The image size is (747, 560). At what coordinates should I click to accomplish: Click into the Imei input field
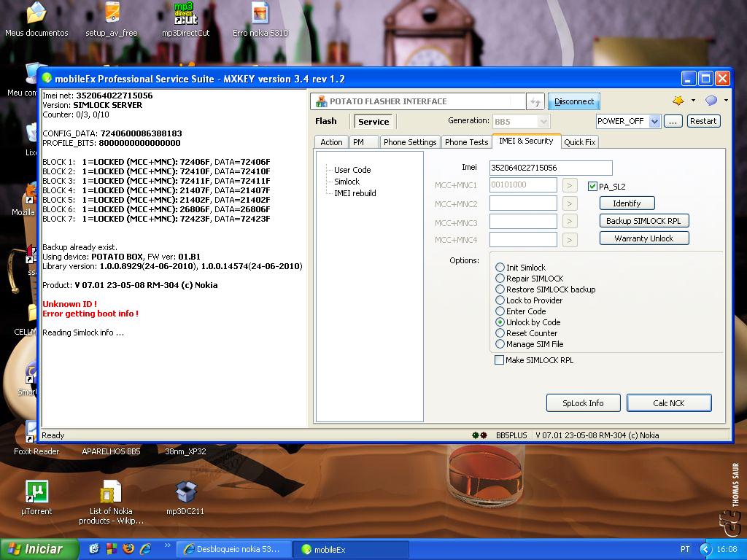coord(551,168)
